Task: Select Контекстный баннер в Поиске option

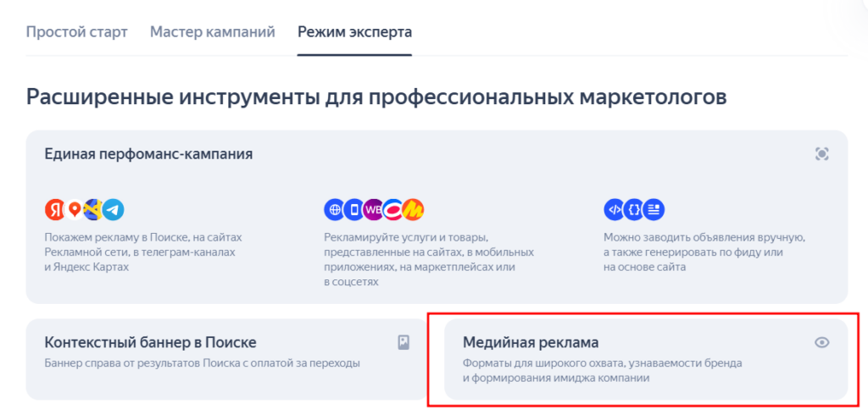Action: [x=150, y=342]
